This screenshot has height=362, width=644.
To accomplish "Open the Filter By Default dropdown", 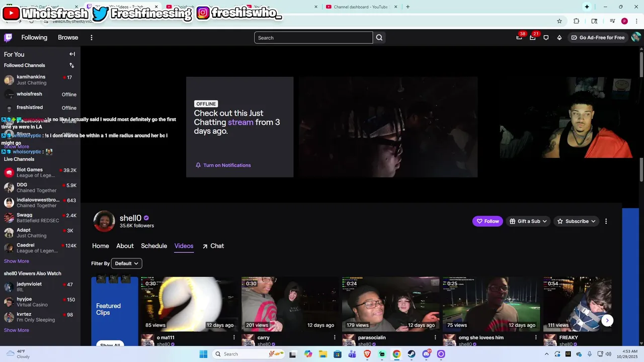I will (x=126, y=263).
